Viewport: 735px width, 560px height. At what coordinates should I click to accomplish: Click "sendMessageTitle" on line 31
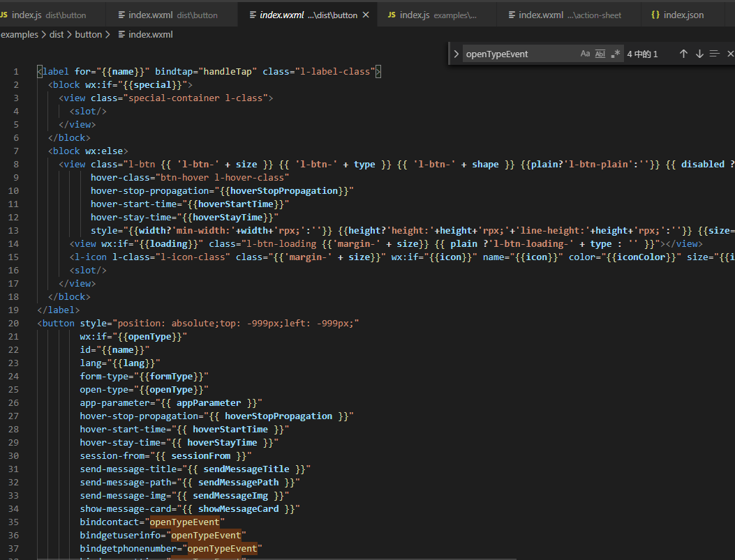pyautogui.click(x=246, y=469)
